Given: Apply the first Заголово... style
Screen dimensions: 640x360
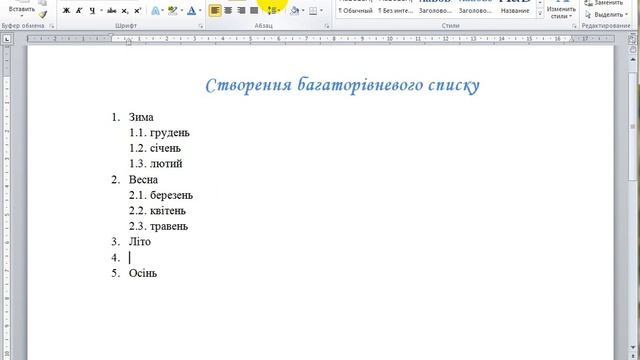Looking at the screenshot, I should (x=435, y=8).
